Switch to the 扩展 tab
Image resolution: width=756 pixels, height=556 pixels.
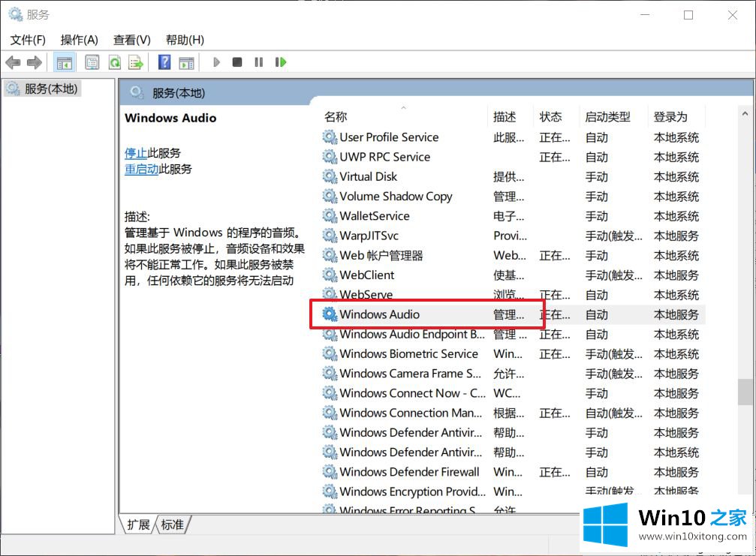[138, 524]
